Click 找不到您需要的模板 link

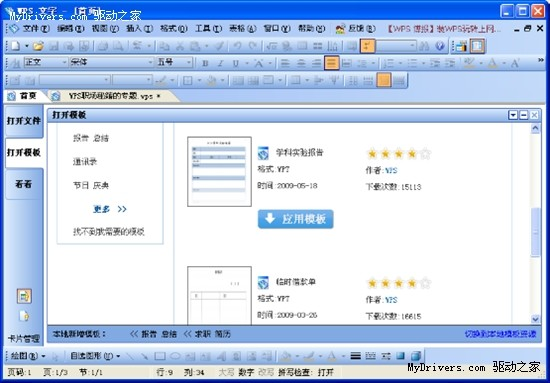109,231
